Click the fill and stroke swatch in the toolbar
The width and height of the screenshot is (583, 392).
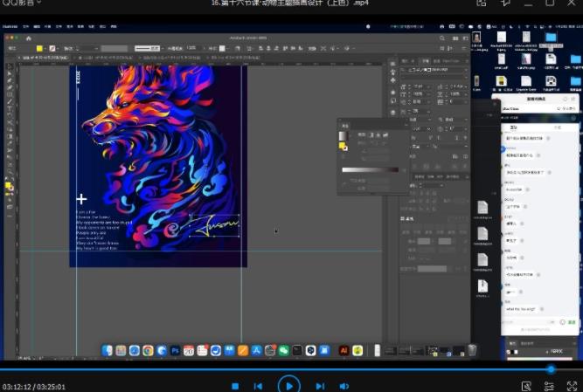(9, 187)
